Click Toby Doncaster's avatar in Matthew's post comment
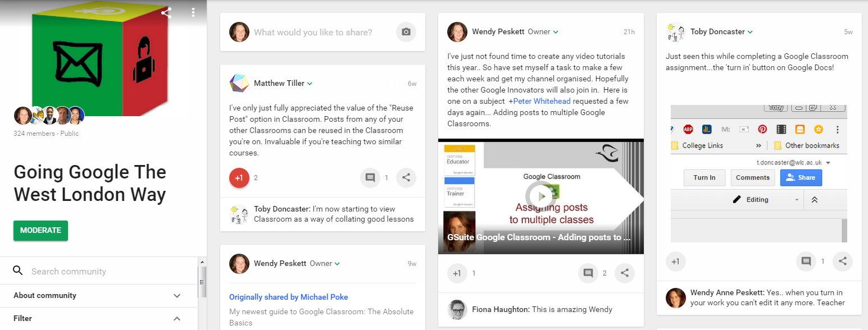The image size is (868, 330). [x=239, y=214]
